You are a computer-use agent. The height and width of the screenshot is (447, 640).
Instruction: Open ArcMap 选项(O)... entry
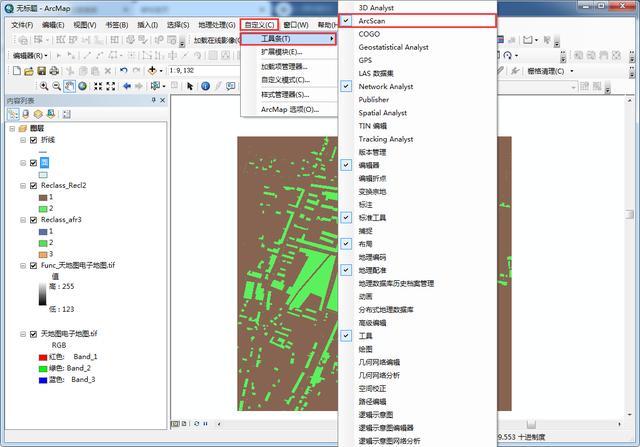(x=288, y=109)
